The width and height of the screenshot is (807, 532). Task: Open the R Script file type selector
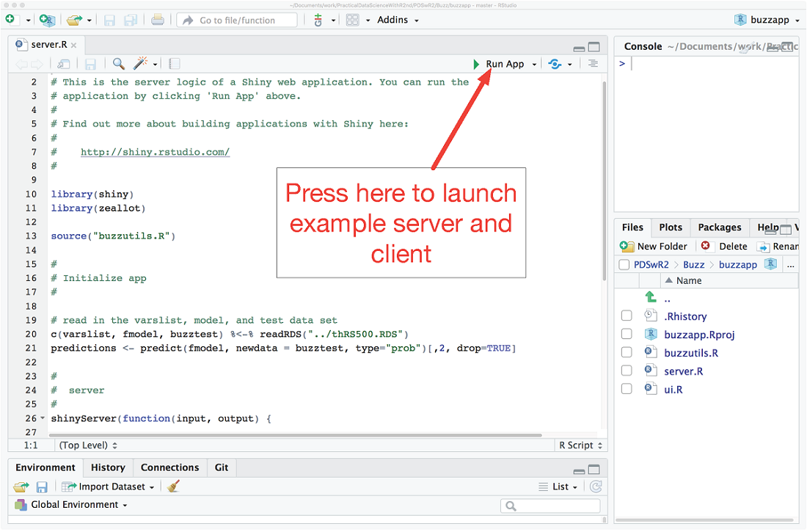tap(580, 445)
